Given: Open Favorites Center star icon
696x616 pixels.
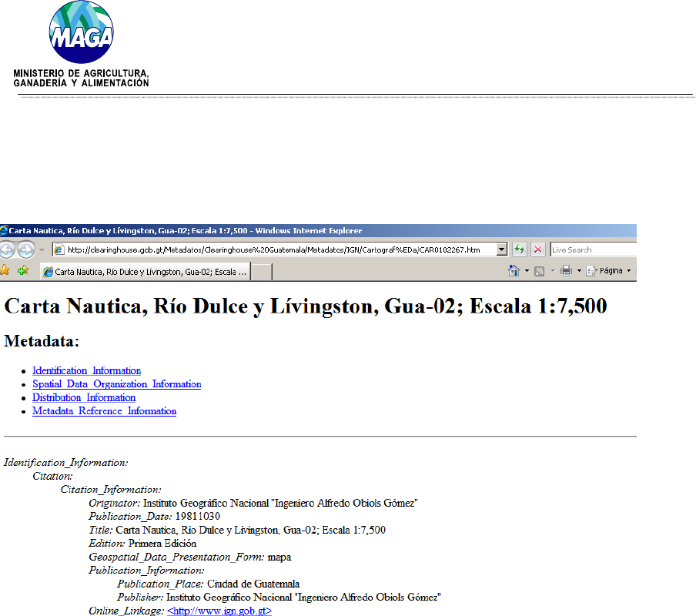Looking at the screenshot, I should click(x=5, y=269).
